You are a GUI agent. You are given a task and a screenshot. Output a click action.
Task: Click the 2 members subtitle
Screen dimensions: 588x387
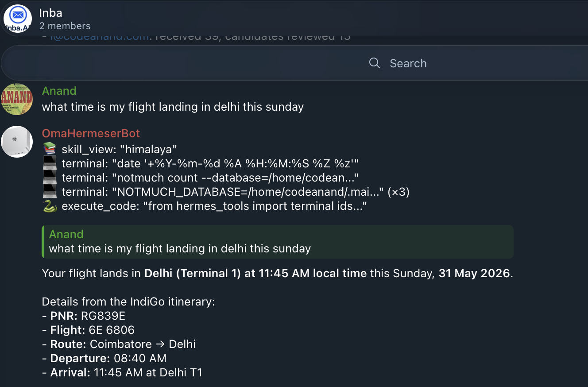pyautogui.click(x=65, y=26)
